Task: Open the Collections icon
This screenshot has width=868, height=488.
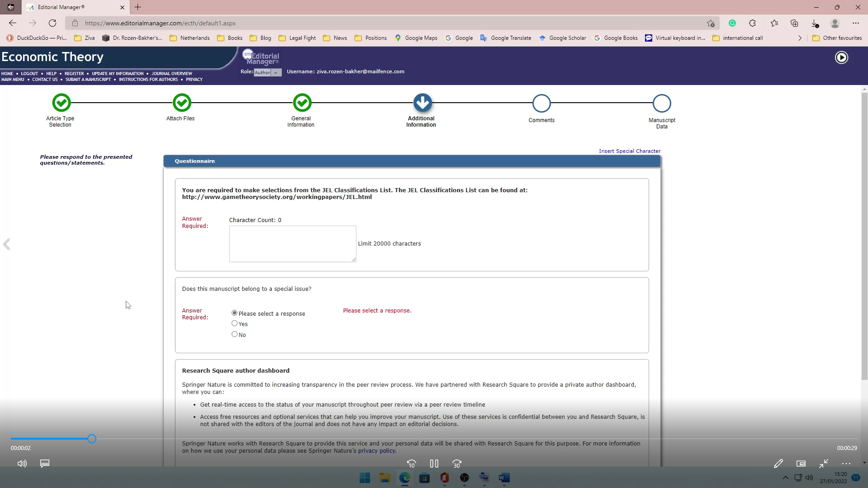Action: click(794, 23)
